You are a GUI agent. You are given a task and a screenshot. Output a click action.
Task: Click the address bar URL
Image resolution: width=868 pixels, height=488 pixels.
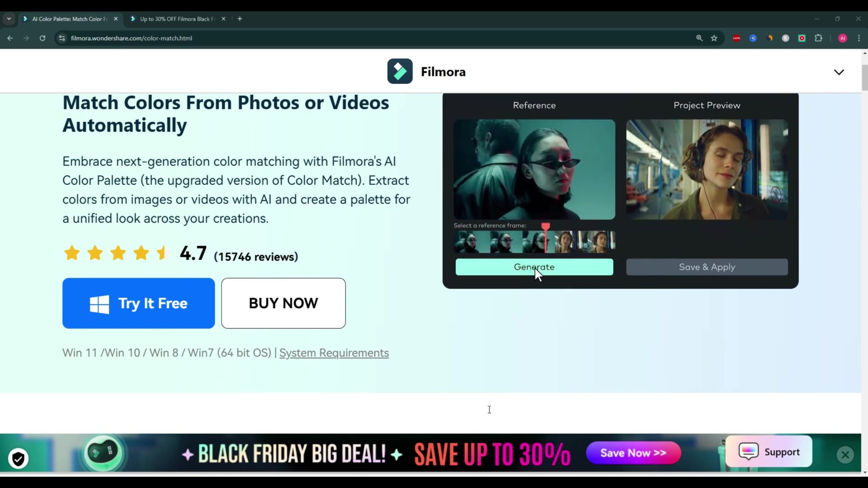click(132, 38)
